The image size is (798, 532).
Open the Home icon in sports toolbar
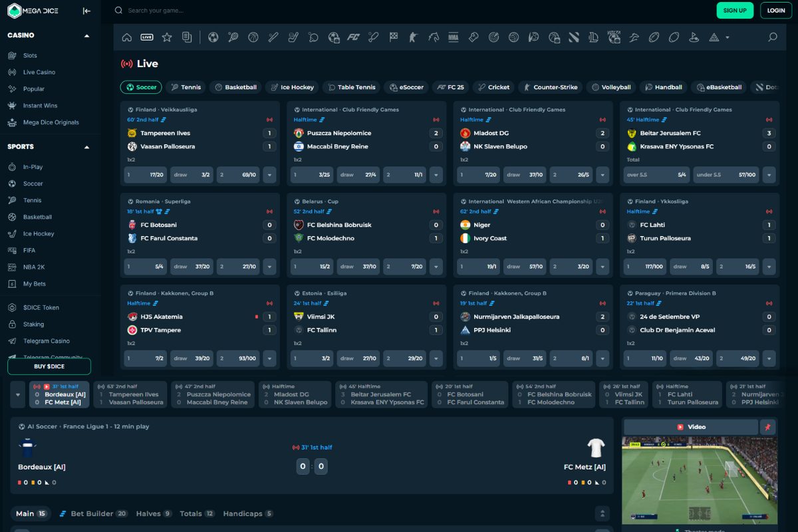tap(127, 37)
